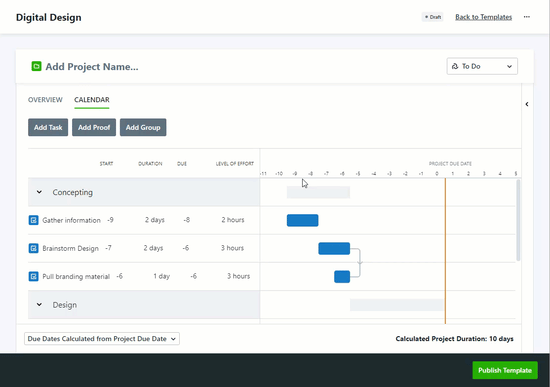Image resolution: width=550 pixels, height=387 pixels.
Task: Click the green project folder icon
Action: pos(36,66)
